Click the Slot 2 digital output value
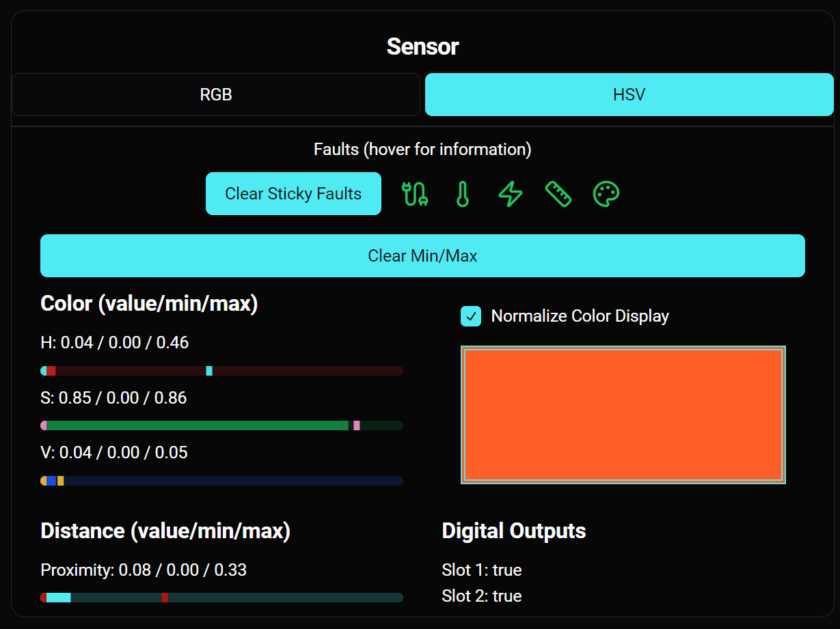The width and height of the screenshot is (840, 629). click(482, 596)
